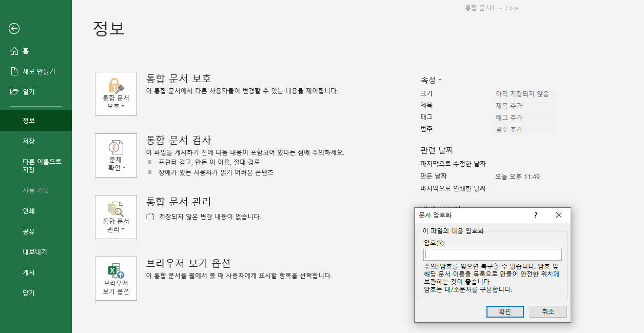This screenshot has height=333, width=644.
Task: Click the 통합 문서 관리 heading
Action: (x=179, y=202)
